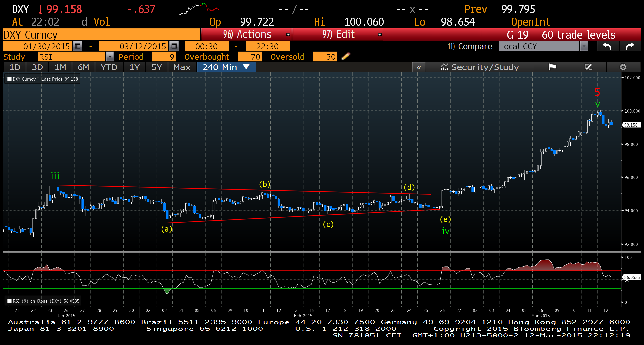Click the Security/Study button
644x345 pixels.
coord(479,67)
